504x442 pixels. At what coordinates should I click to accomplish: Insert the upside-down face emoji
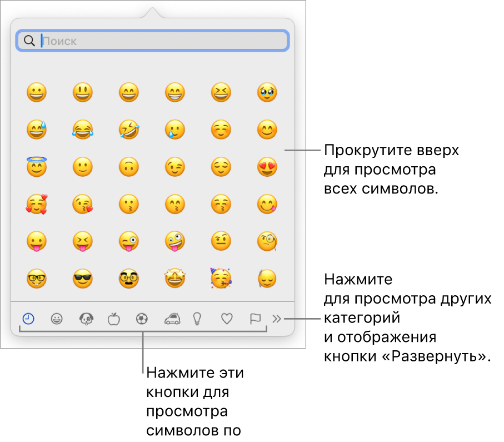129,167
